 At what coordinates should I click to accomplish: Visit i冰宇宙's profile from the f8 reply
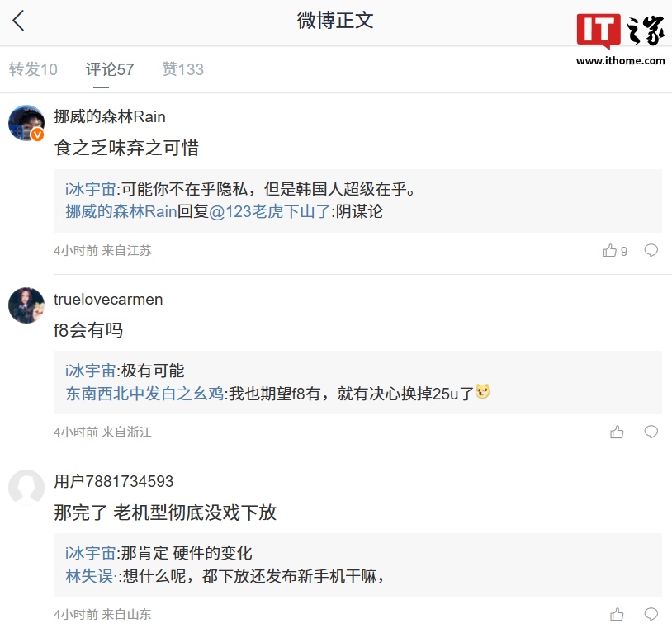[x=91, y=371]
